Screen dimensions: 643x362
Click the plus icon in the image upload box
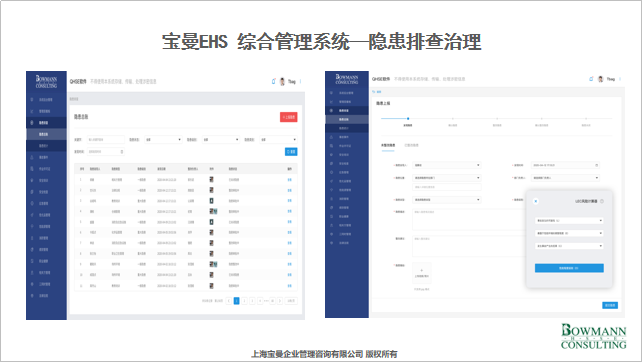tap(422, 271)
